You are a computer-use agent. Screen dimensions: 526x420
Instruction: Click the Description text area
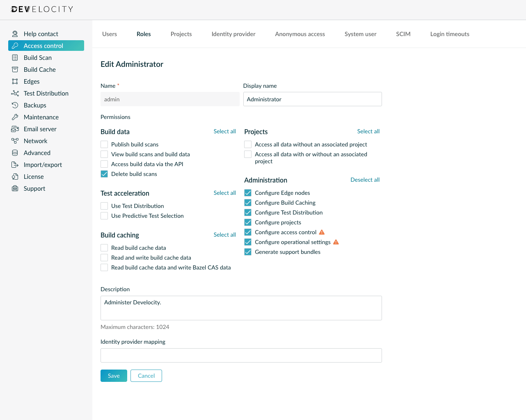241,308
